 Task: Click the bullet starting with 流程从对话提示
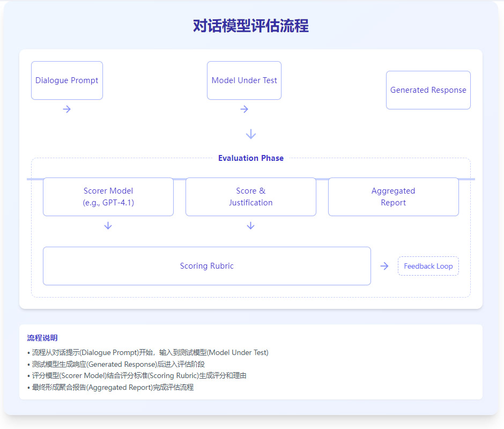(x=147, y=352)
